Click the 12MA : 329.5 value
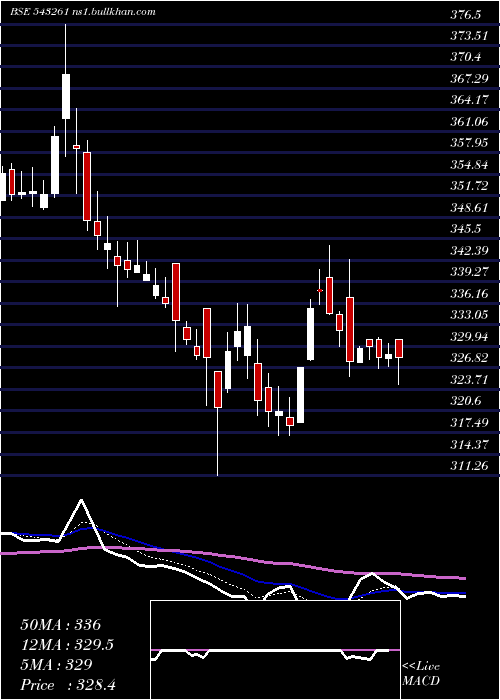The image size is (500, 700). pos(67,644)
